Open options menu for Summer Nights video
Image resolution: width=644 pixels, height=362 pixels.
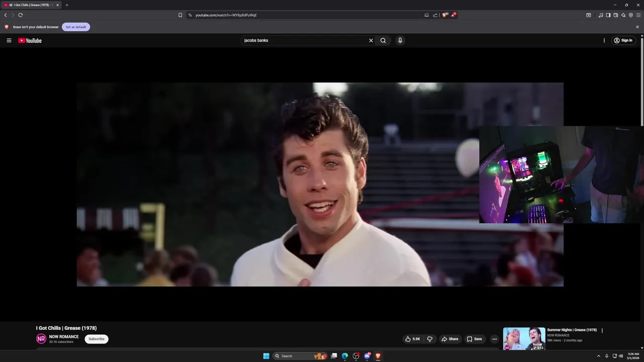602,330
